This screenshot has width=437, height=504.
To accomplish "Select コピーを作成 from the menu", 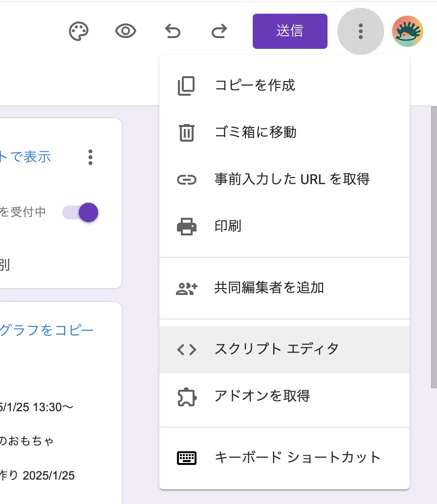I will pyautogui.click(x=284, y=85).
